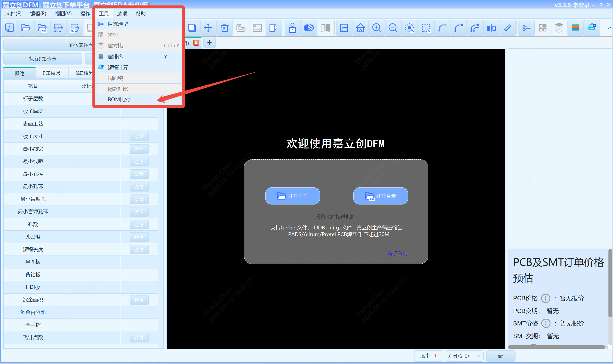Select the dashed circle selection tool

pyautogui.click(x=409, y=28)
